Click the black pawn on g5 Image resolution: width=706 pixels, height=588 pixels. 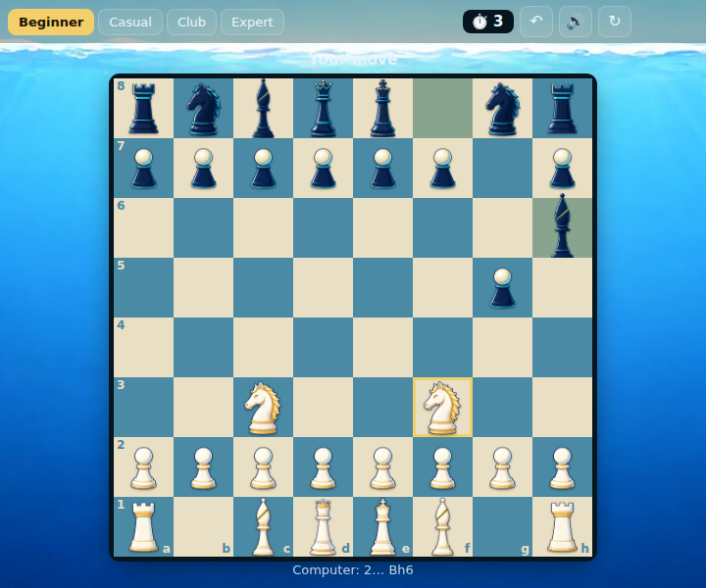pyautogui.click(x=502, y=287)
